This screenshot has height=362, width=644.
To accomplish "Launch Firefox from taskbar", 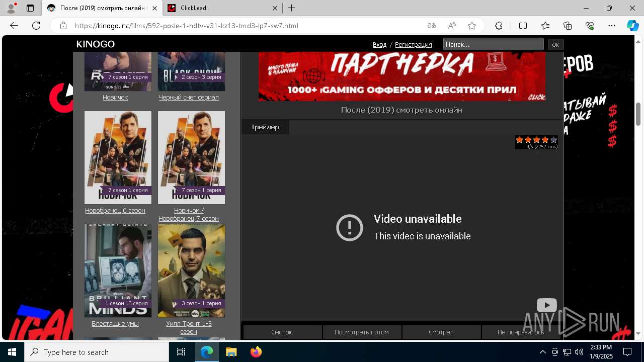I will [x=256, y=352].
